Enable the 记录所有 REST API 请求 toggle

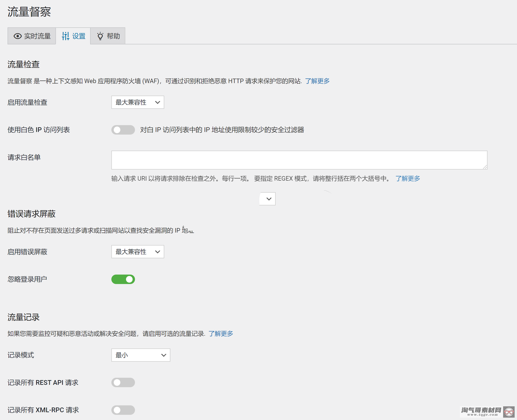(123, 382)
